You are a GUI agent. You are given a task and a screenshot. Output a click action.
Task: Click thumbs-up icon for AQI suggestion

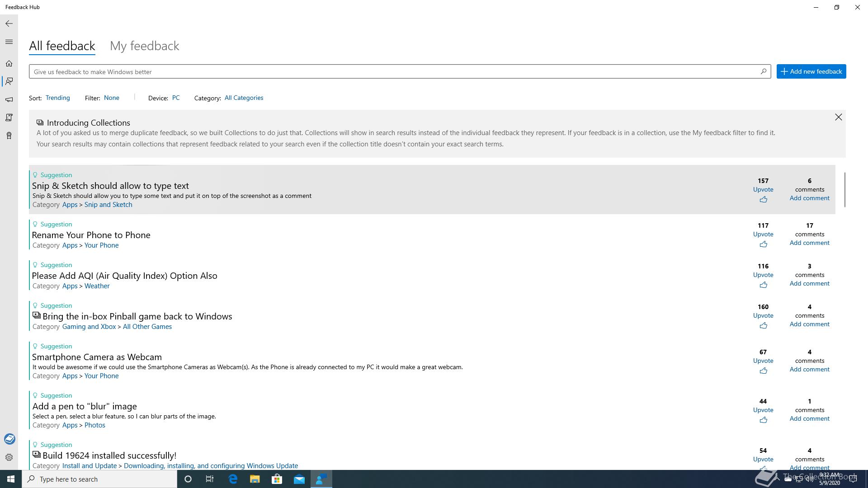pyautogui.click(x=763, y=285)
